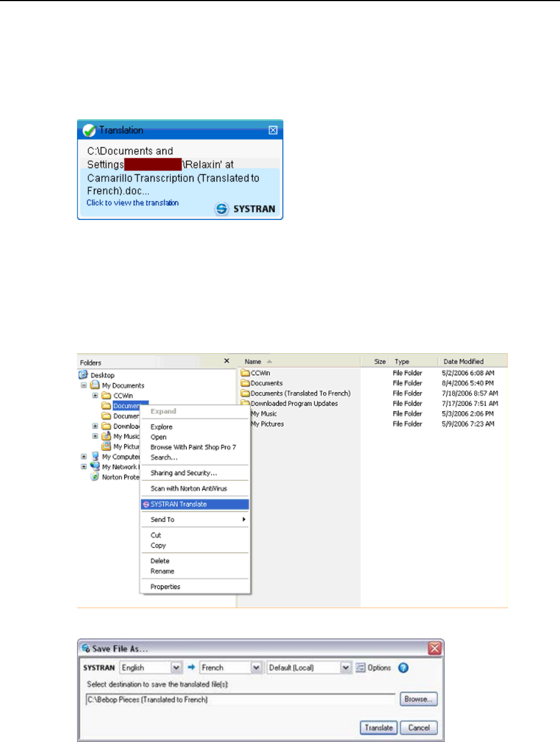Click the Save File As dialog icon

86,649
